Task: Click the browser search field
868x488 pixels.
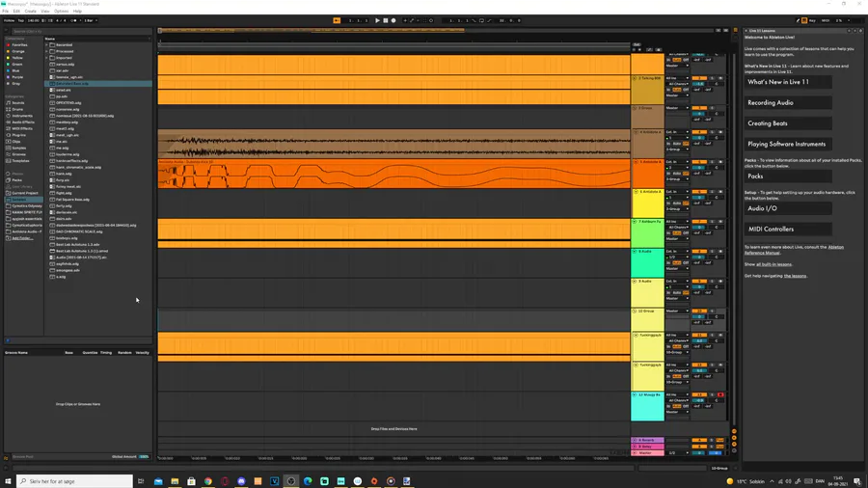Action: coord(80,32)
